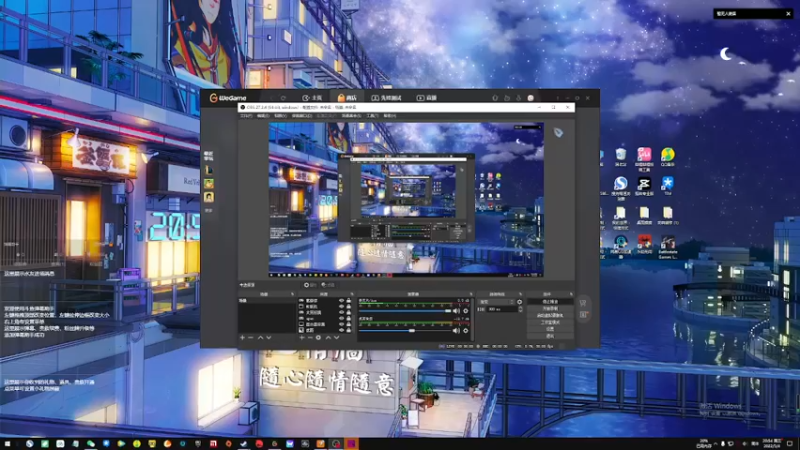The image size is (800, 450).
Task: Click first mixer channel volume slider
Action: [405, 311]
